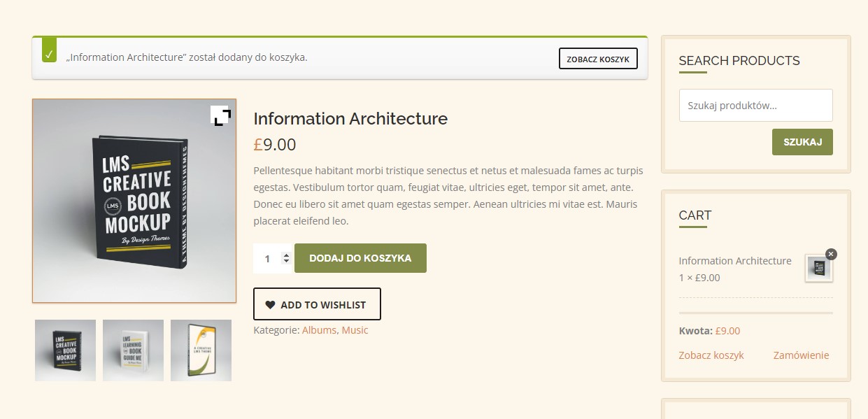Viewport: 868px width, 419px height.
Task: Expand the product image to fullscreen
Action: point(222,116)
